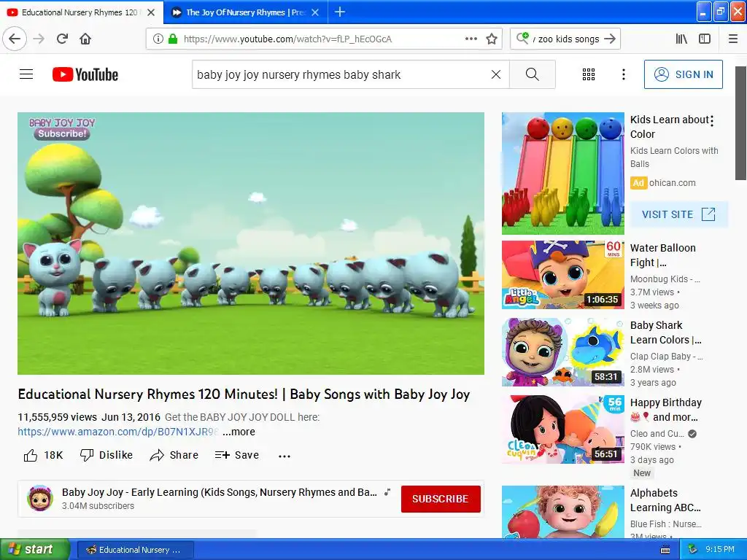Toggle the Firefox sidebar view
747x560 pixels.
(705, 39)
